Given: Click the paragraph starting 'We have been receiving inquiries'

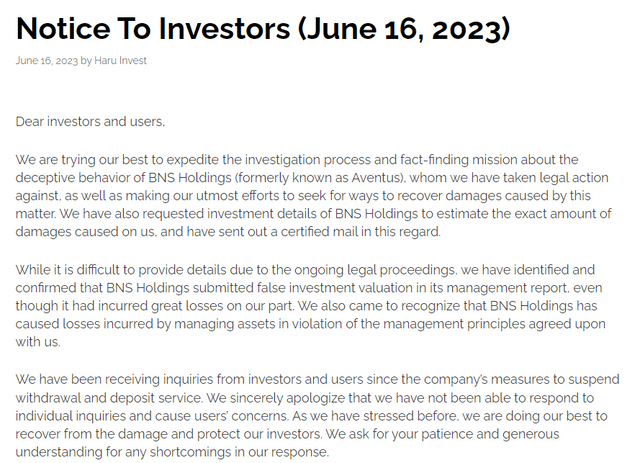Looking at the screenshot, I should coord(318,411).
